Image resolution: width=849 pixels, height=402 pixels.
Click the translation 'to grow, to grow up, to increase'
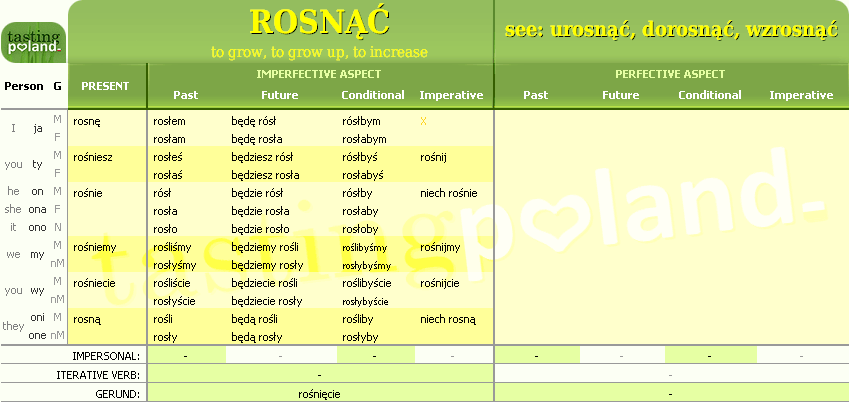coord(319,52)
